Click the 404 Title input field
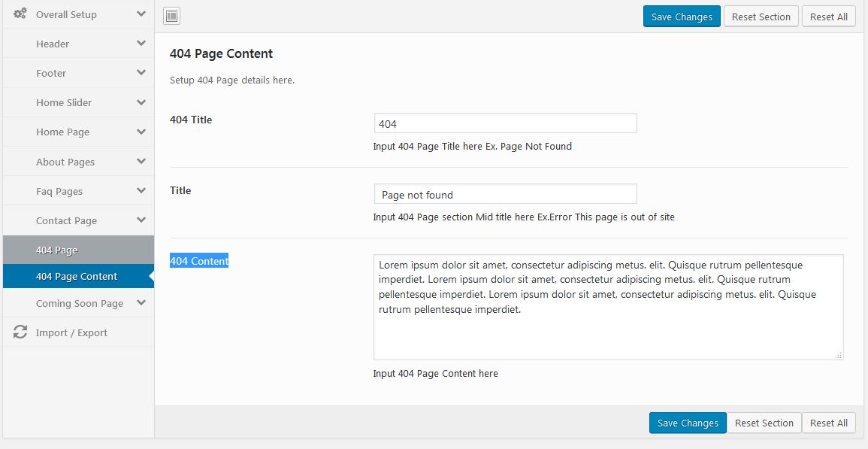 (x=505, y=123)
